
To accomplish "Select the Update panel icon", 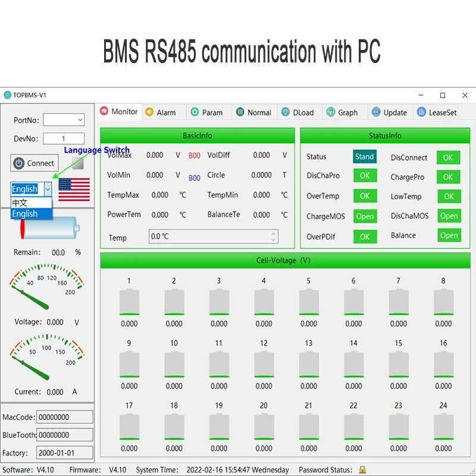I will tap(375, 112).
